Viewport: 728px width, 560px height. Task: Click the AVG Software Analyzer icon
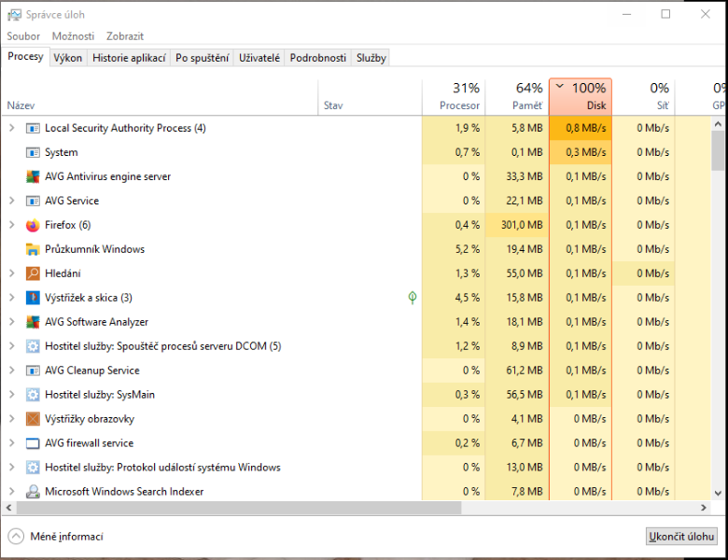(x=33, y=322)
